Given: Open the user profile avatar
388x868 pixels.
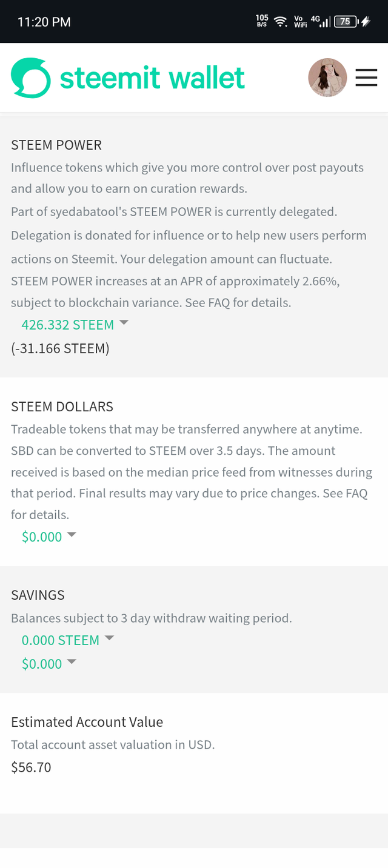Looking at the screenshot, I should 327,78.
